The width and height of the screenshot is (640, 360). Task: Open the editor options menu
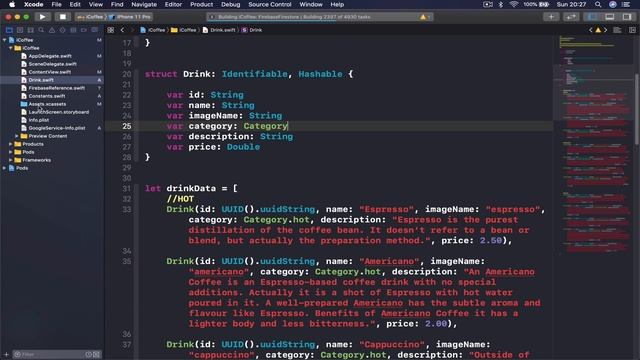coord(617,30)
